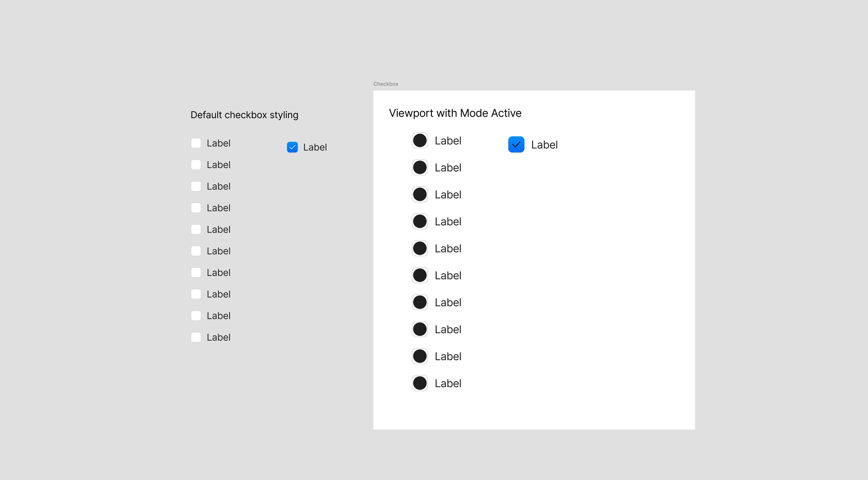Check the first unchecked box under Default checkbox styling
The image size is (868, 480).
pyautogui.click(x=196, y=143)
